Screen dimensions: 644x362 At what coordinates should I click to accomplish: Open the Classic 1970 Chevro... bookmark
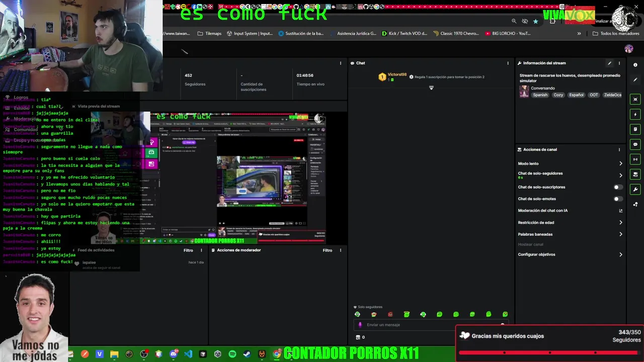point(456,34)
